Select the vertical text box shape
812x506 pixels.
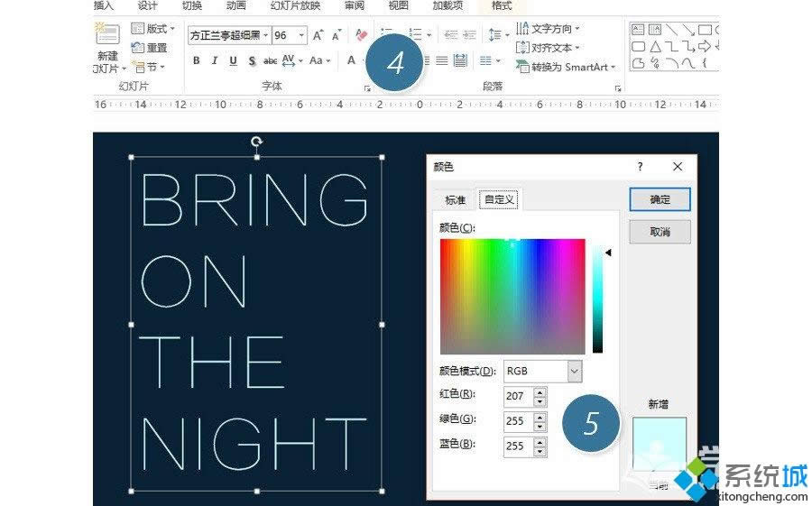(x=655, y=30)
